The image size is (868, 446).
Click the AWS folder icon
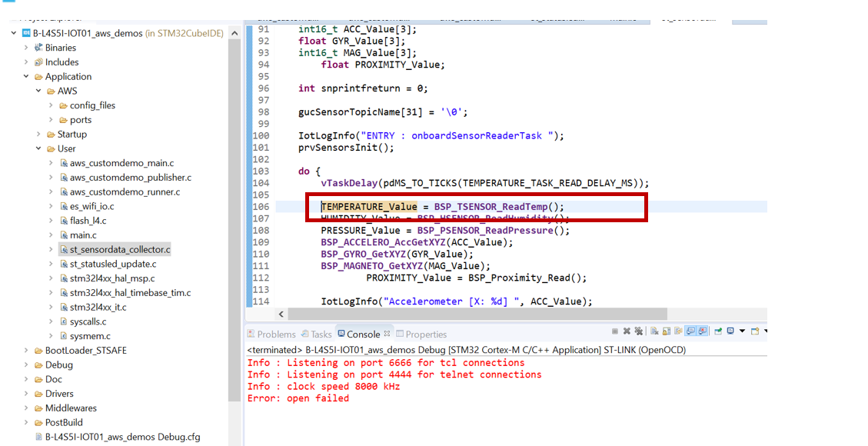pos(51,91)
